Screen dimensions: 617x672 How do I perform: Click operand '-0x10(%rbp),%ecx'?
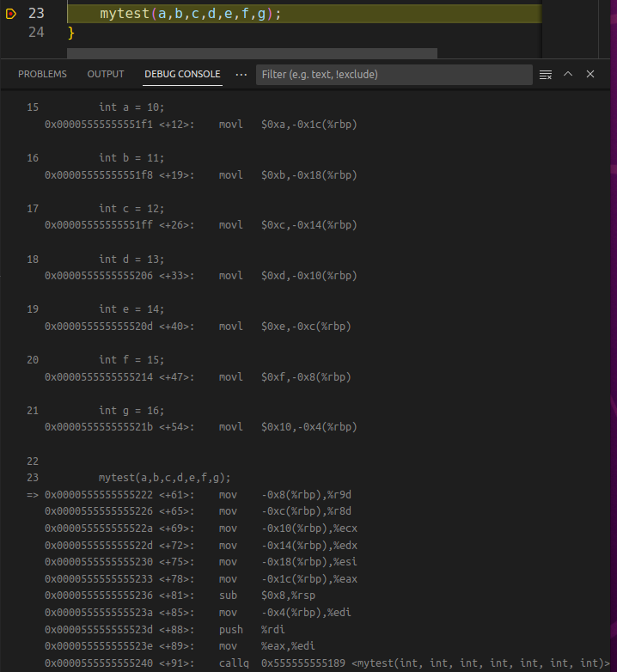308,528
